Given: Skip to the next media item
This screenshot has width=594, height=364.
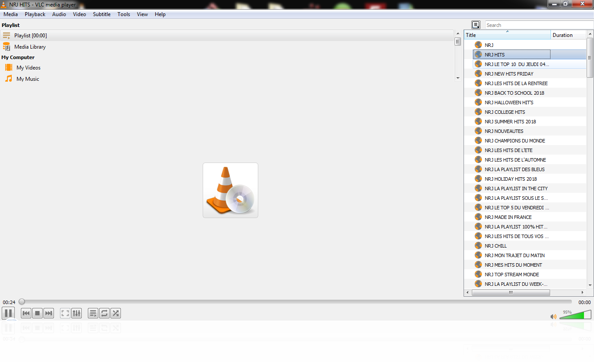Looking at the screenshot, I should [49, 313].
